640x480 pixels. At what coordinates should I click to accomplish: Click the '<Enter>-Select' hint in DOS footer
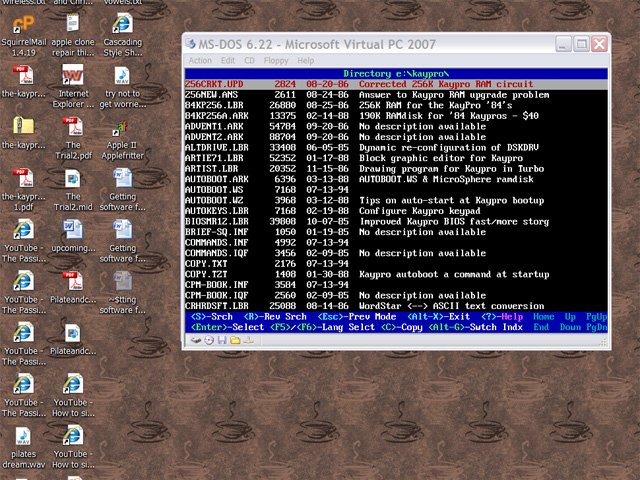click(x=227, y=327)
